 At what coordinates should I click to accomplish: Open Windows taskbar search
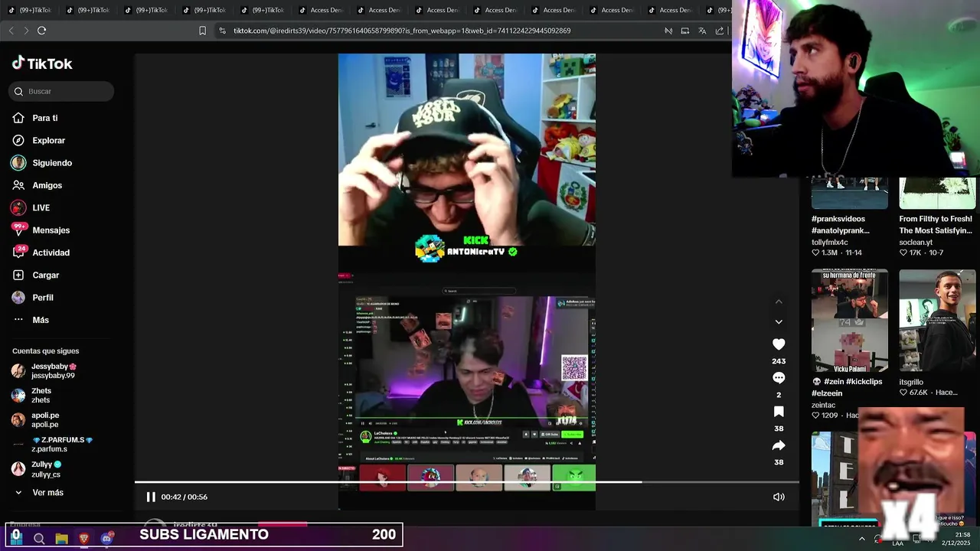[x=39, y=539]
